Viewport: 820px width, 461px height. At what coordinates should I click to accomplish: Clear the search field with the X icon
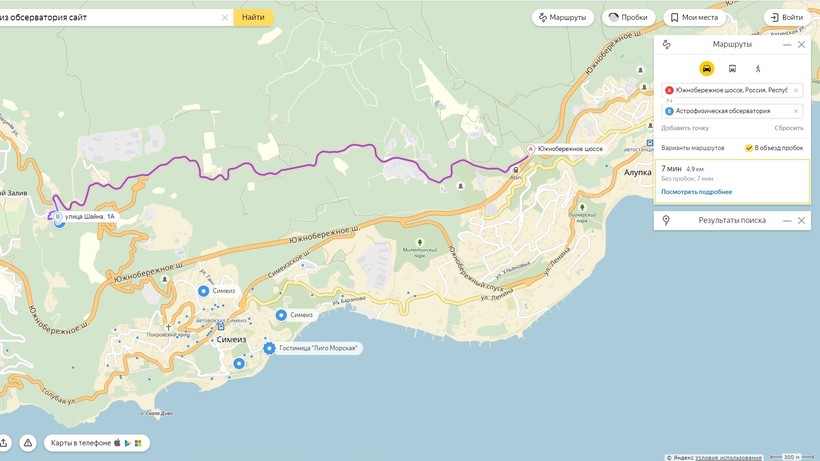[225, 17]
